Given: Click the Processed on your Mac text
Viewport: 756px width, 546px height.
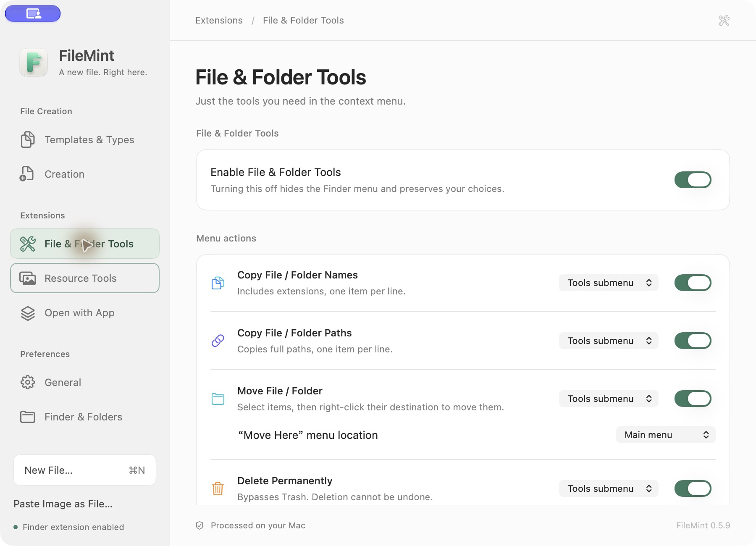Looking at the screenshot, I should 258,525.
